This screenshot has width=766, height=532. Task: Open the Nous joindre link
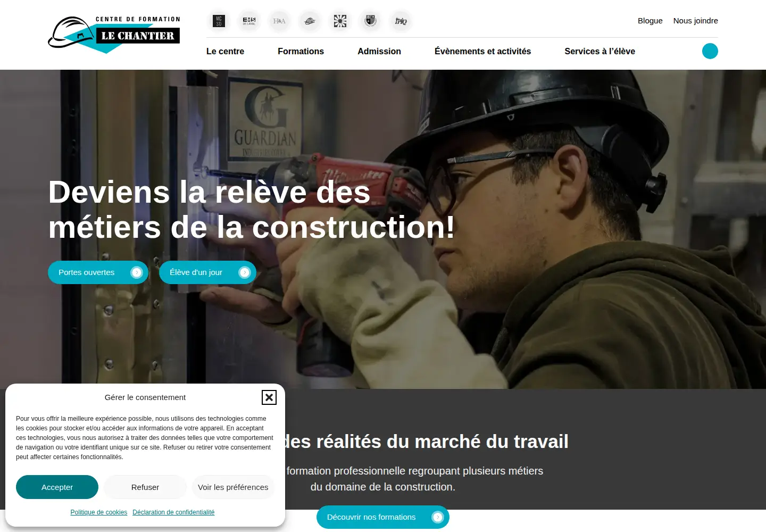click(695, 21)
